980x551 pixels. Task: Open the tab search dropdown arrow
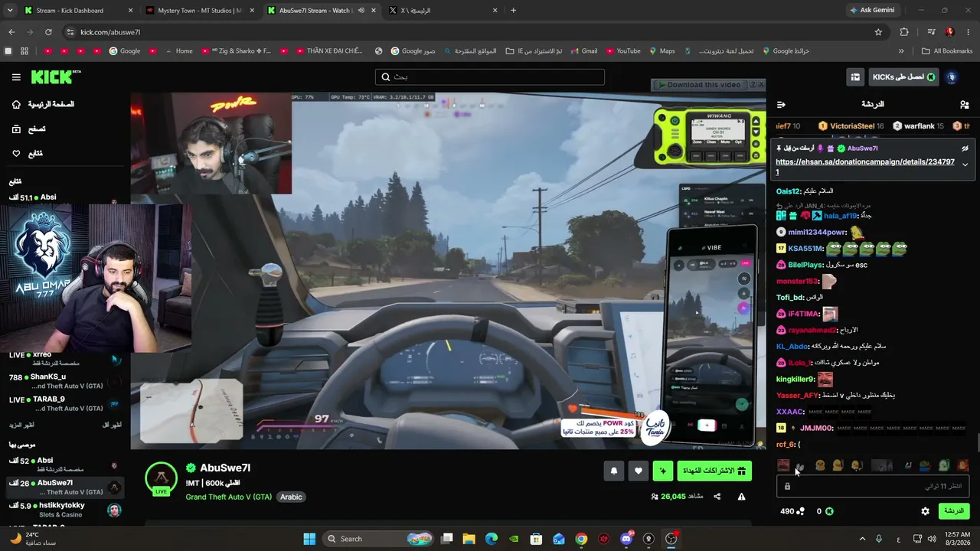[x=8, y=11]
